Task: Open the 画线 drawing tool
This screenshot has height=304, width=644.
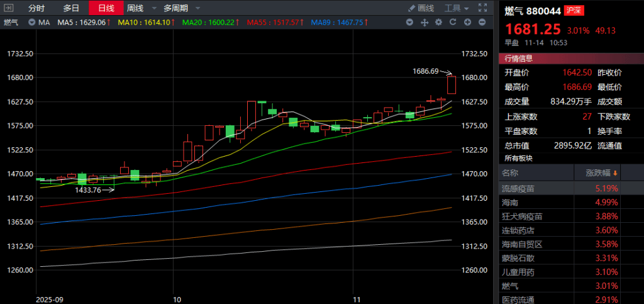Action: coord(421,8)
